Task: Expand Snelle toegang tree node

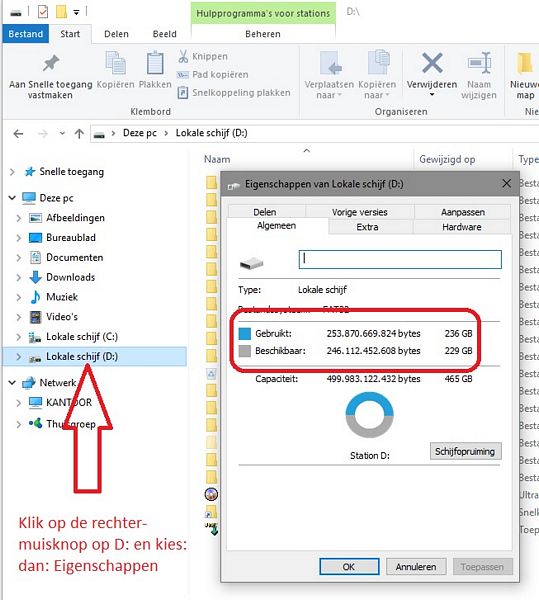Action: point(12,172)
